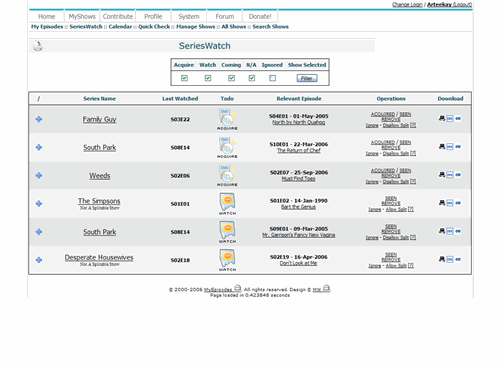Click blue chain download icon for Family Guy

(x=458, y=118)
